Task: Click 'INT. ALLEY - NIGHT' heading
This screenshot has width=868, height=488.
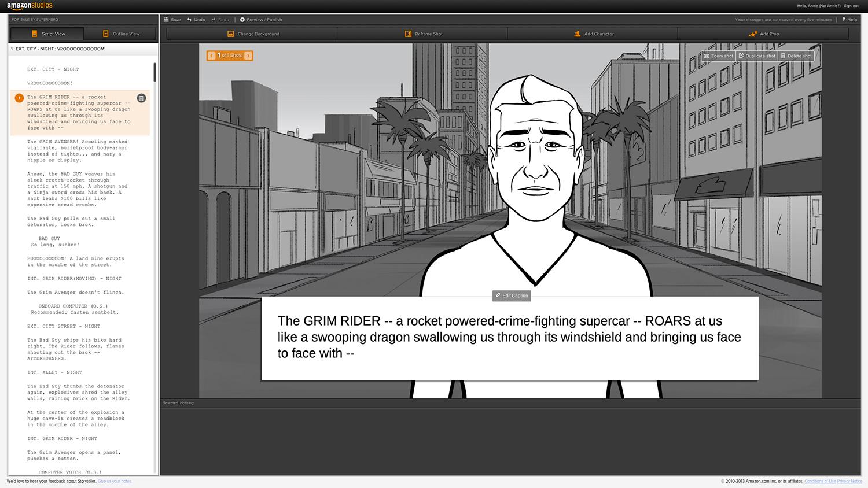Action: coord(54,372)
